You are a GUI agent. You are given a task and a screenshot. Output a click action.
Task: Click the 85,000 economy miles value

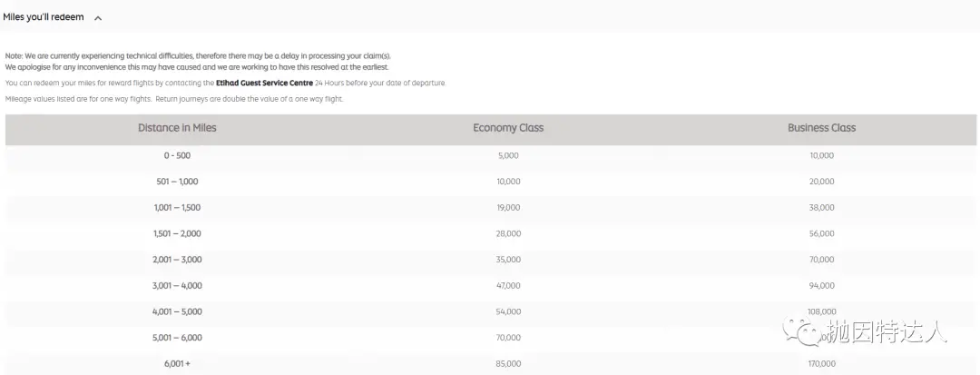(508, 364)
